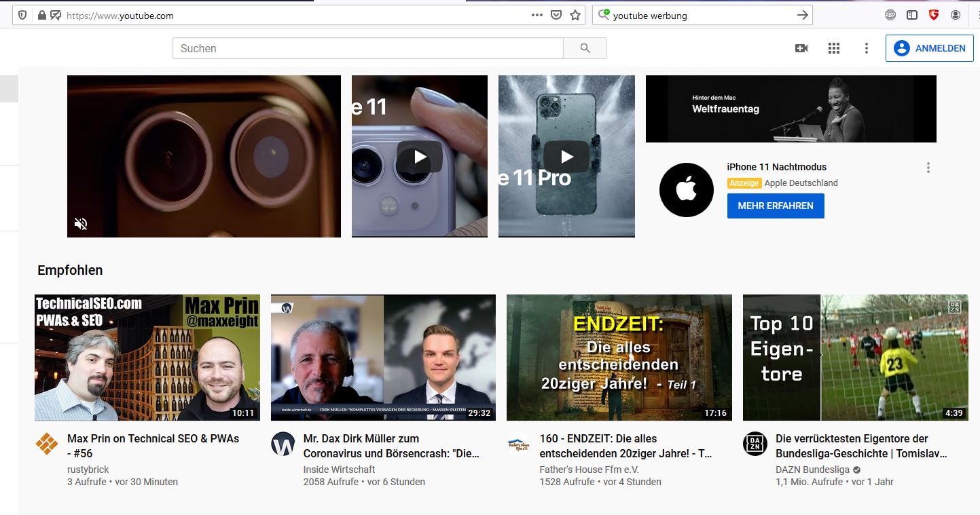Image resolution: width=980 pixels, height=515 pixels.
Task: Go to Inside Wirtschaft channel name
Action: 340,470
